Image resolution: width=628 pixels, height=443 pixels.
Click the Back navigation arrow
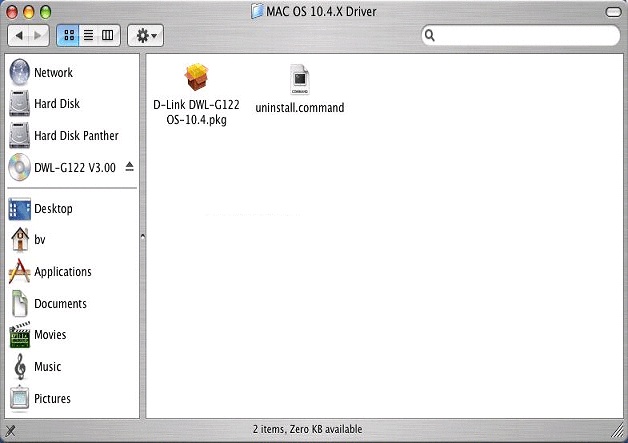[x=18, y=36]
